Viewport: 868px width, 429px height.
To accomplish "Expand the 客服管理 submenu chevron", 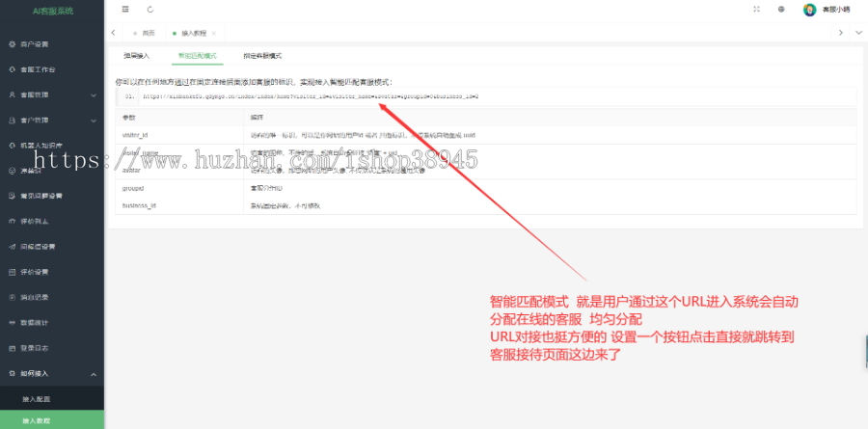I will (x=94, y=95).
